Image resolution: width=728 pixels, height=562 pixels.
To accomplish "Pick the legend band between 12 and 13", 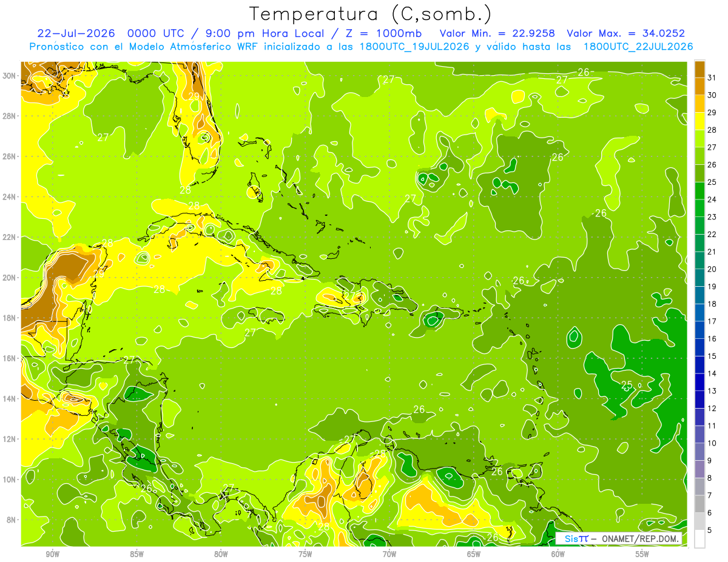I will (699, 400).
